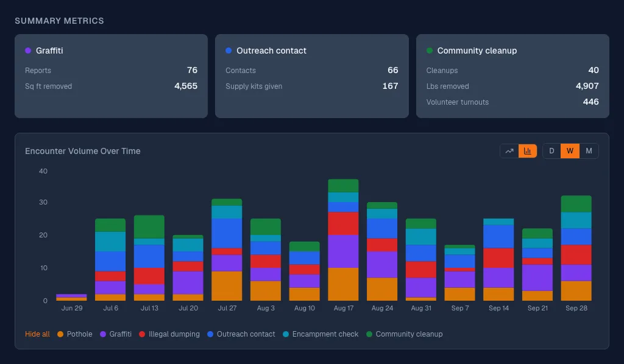Viewport: 624px width, 364px height.
Task: Click the Sq ft removed value 4,565
Action: tap(186, 86)
